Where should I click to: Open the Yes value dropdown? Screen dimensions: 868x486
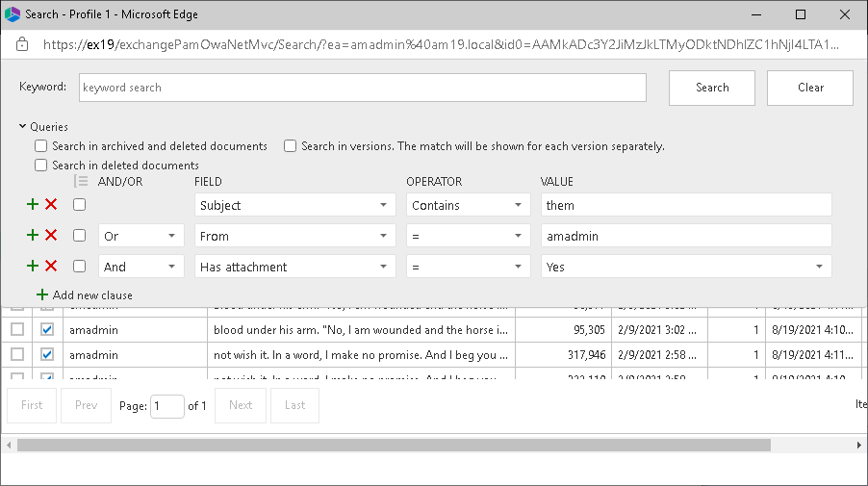tap(686, 267)
